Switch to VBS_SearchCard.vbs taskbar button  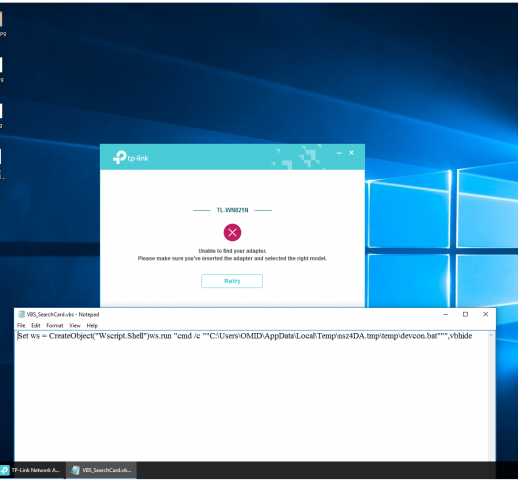click(101, 470)
